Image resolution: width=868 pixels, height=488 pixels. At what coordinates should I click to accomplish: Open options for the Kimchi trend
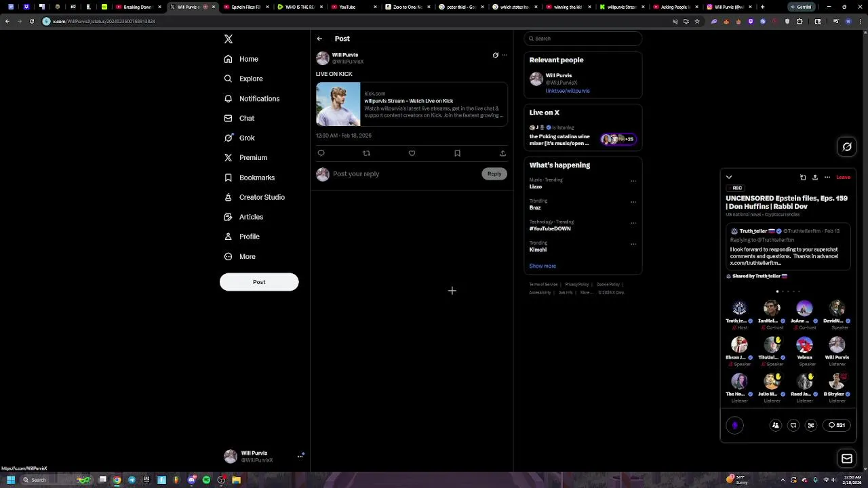[633, 244]
